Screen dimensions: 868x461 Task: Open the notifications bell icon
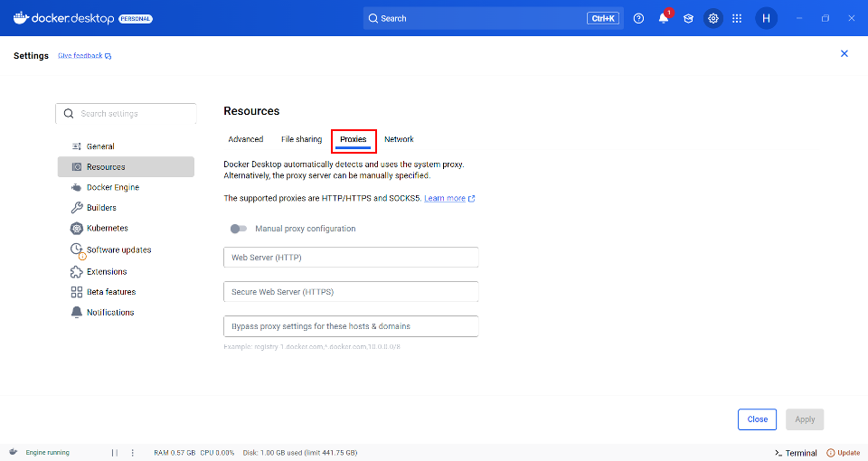pyautogui.click(x=664, y=18)
